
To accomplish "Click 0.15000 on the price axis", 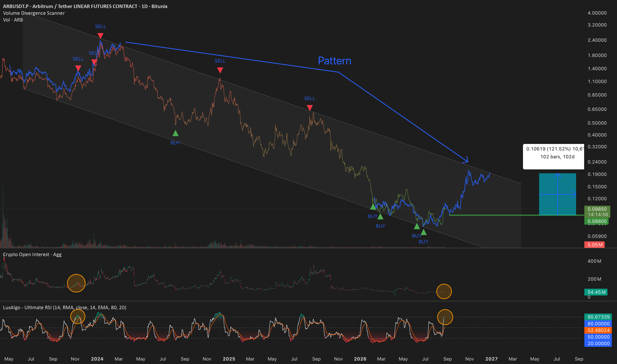I will 597,187.
